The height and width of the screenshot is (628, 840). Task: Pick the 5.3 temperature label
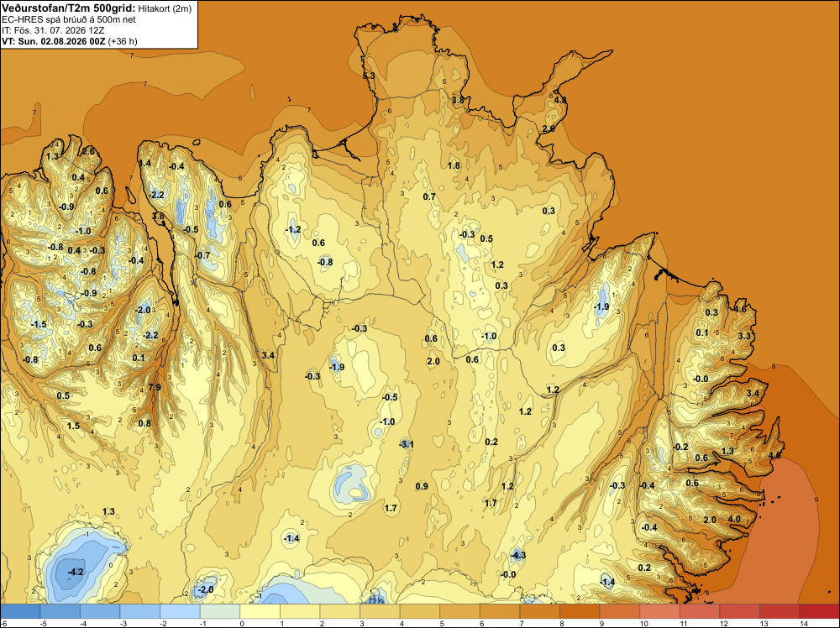(x=369, y=76)
